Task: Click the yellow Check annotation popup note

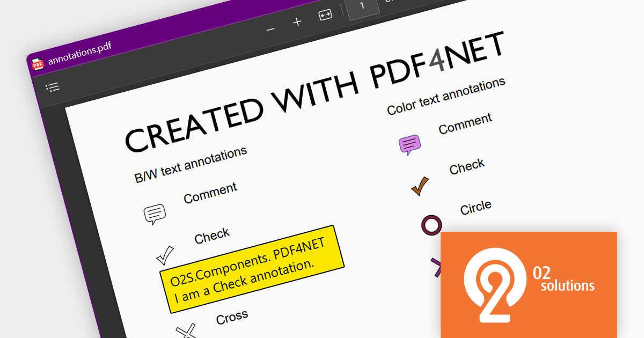Action: tap(252, 269)
